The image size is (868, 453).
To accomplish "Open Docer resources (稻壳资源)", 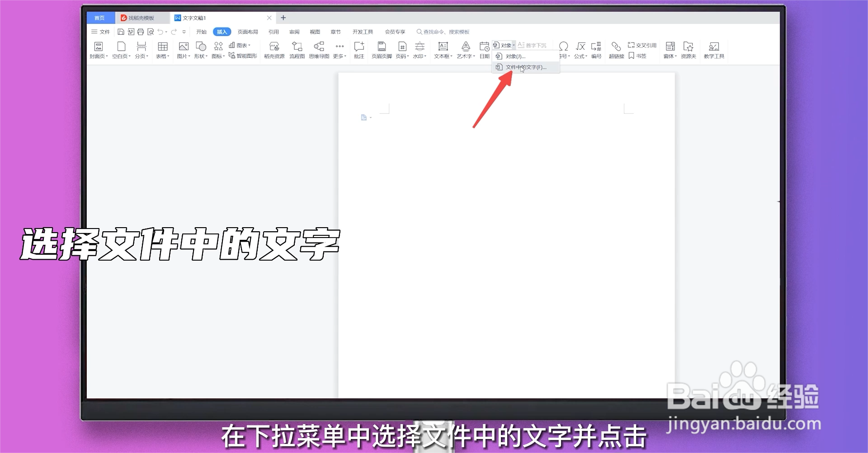I will 274,50.
